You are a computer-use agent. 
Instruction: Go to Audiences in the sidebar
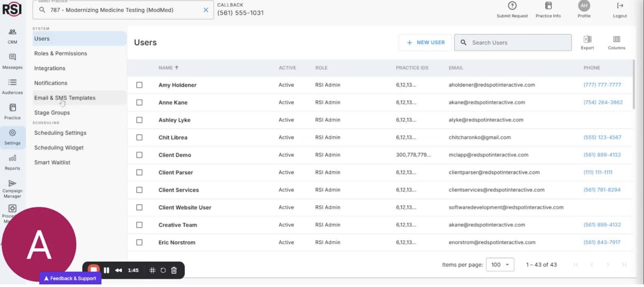12,86
